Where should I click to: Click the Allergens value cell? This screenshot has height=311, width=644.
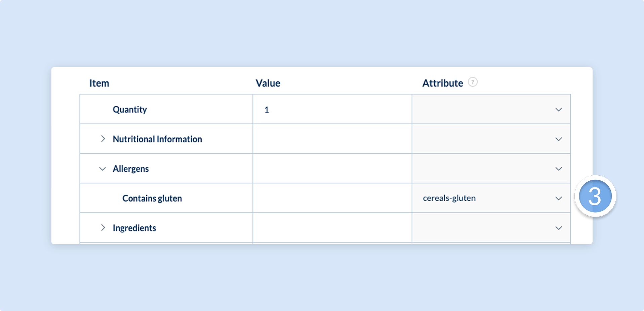[x=332, y=168]
